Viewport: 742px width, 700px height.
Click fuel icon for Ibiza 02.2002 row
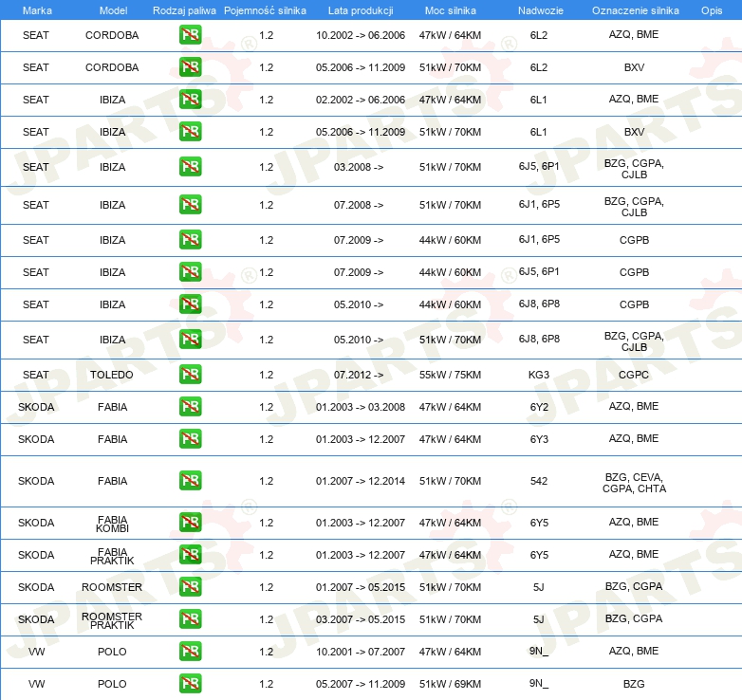pyautogui.click(x=190, y=99)
